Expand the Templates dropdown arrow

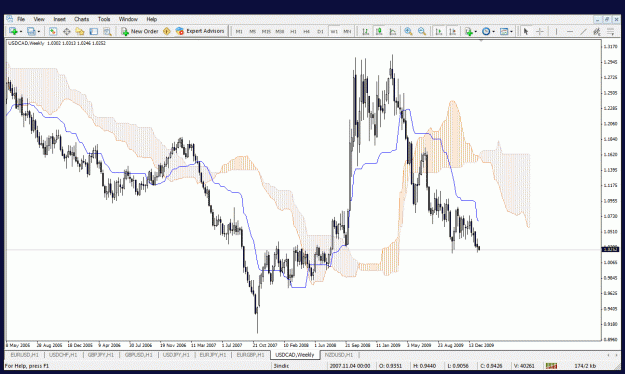click(511, 31)
